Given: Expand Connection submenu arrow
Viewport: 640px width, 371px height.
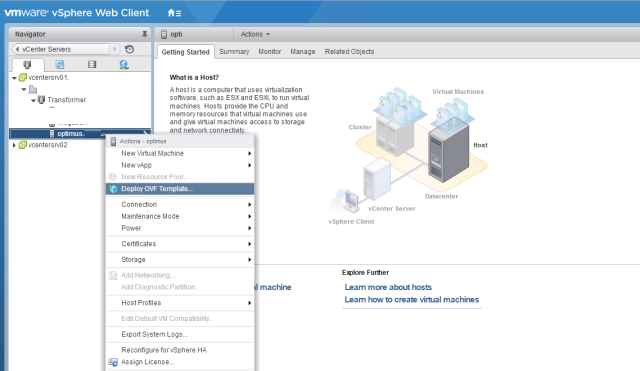Looking at the screenshot, I should pyautogui.click(x=249, y=204).
